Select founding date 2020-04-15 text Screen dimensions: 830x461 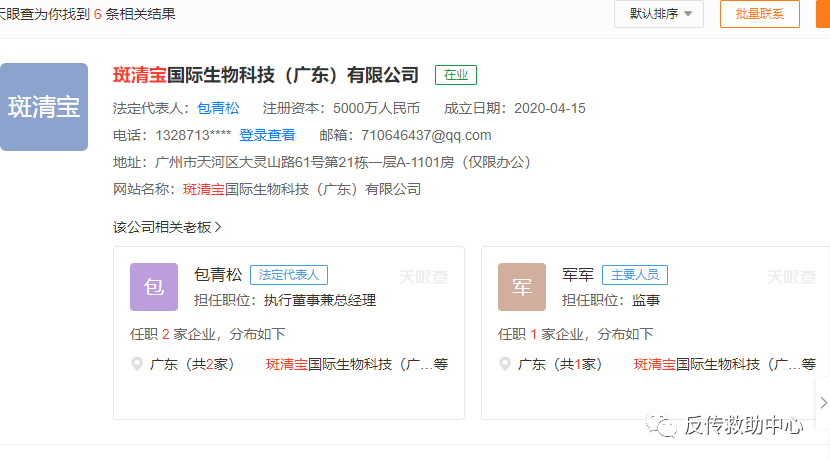tap(550, 108)
